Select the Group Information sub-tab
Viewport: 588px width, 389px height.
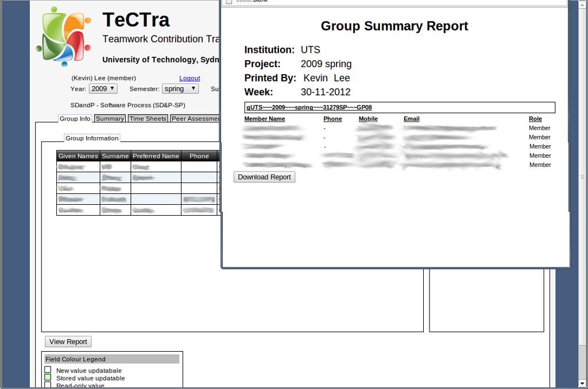(x=92, y=138)
